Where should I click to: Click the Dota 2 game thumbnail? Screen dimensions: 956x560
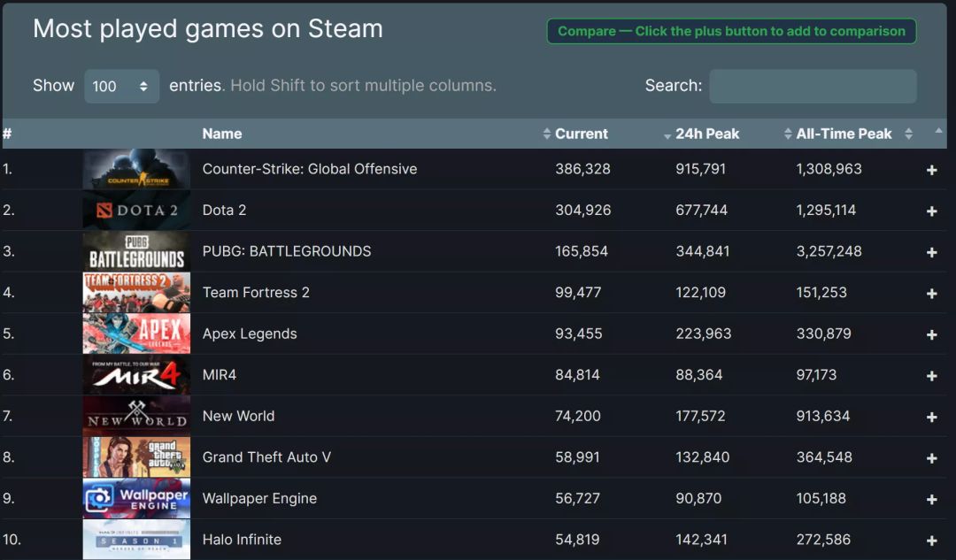click(x=136, y=211)
